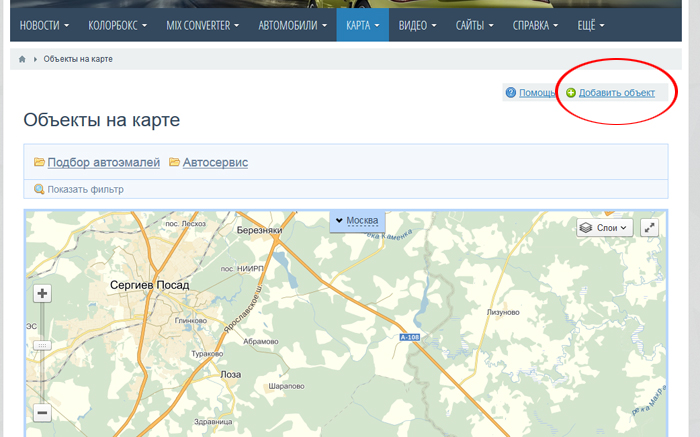
Task: Open the СПРАВКА menu
Action: [535, 25]
